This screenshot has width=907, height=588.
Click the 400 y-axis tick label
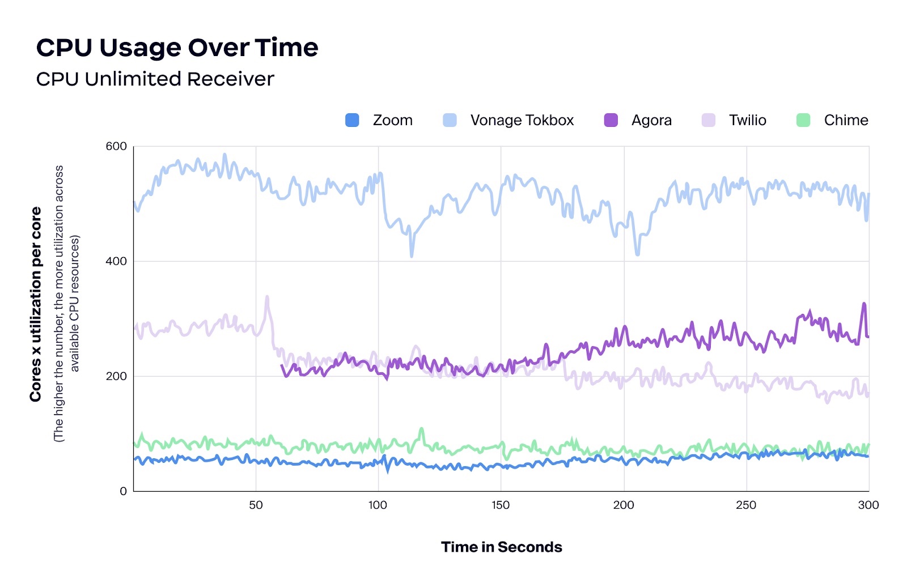pos(116,261)
